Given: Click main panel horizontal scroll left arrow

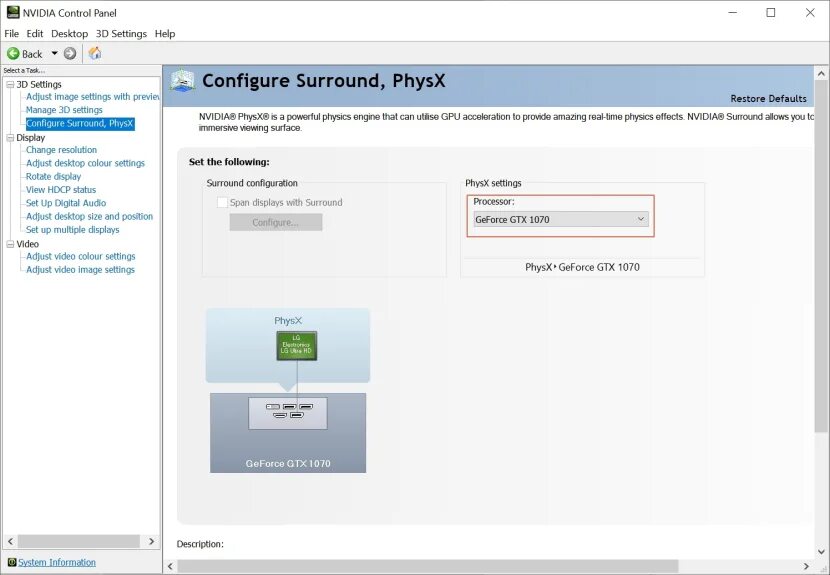Looking at the screenshot, I should (x=170, y=566).
